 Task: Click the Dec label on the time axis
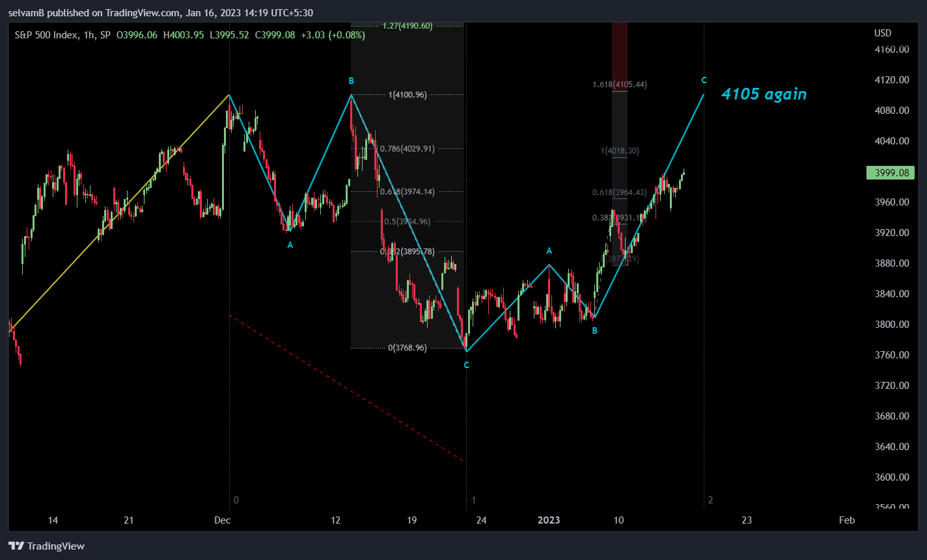pyautogui.click(x=223, y=520)
